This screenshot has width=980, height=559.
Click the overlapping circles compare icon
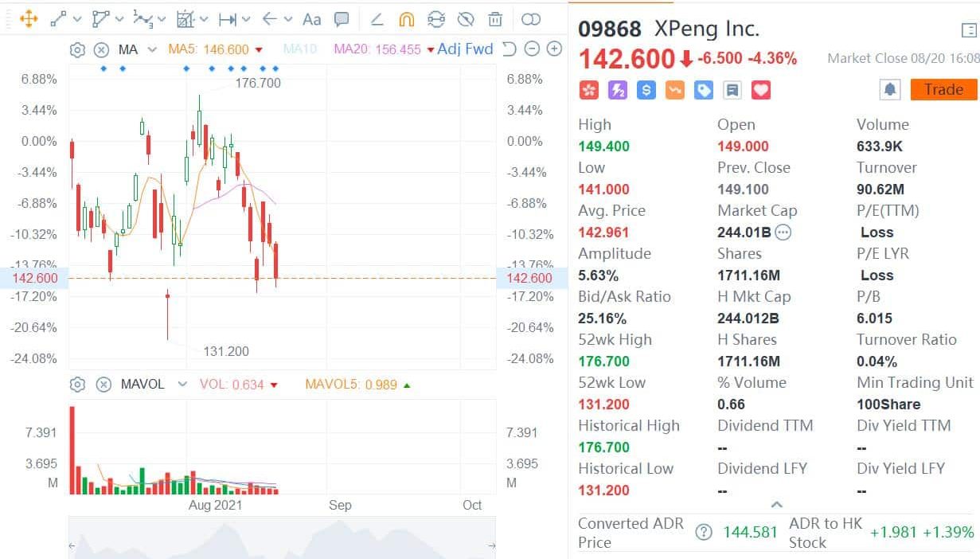(531, 19)
